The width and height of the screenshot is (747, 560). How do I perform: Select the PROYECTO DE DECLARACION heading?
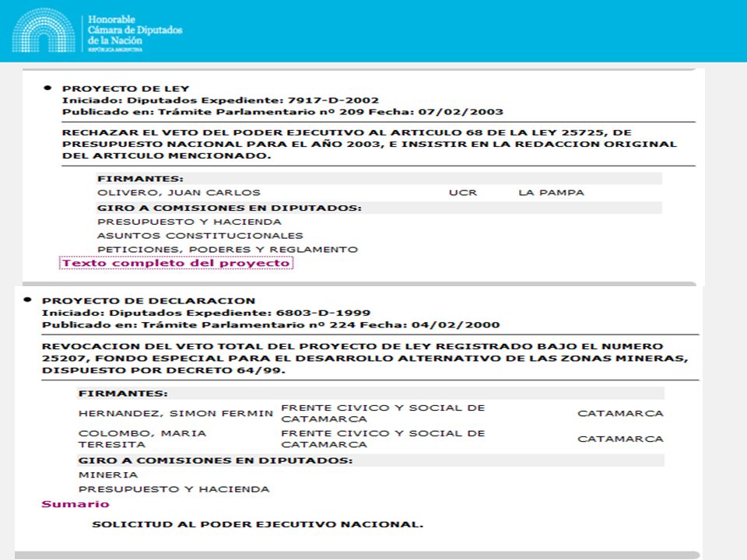click(x=149, y=301)
